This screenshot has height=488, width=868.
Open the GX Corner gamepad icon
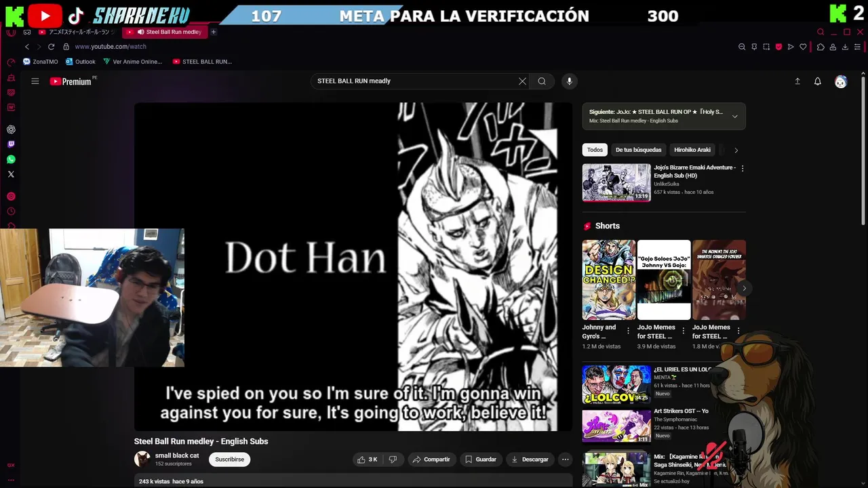[x=27, y=32]
